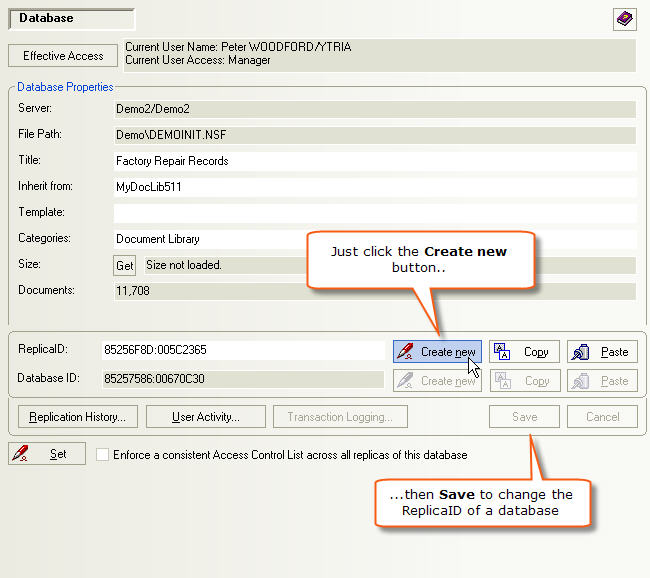Click the Database ID value 85257586:00670C30
The width and height of the screenshot is (650, 578).
[x=243, y=379]
